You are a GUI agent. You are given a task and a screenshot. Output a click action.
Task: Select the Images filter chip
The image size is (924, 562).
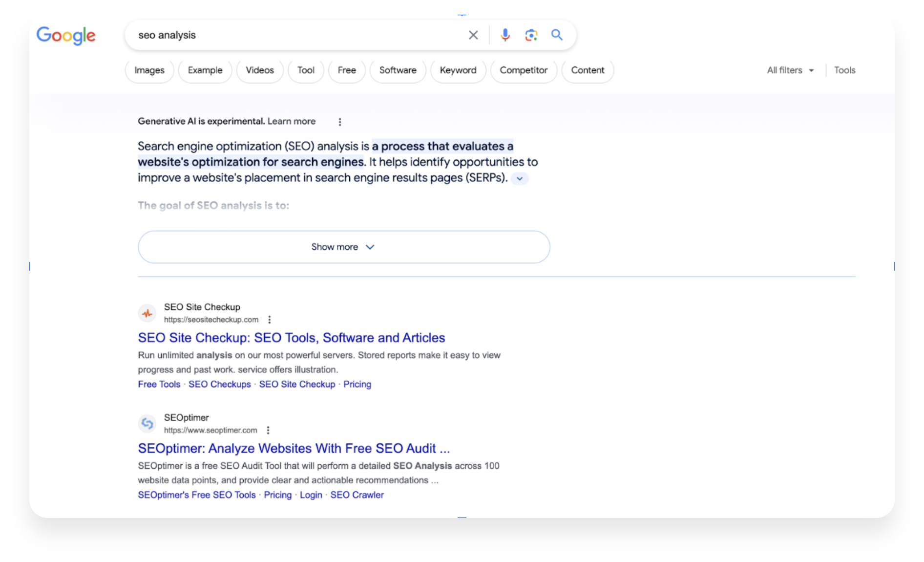(149, 70)
